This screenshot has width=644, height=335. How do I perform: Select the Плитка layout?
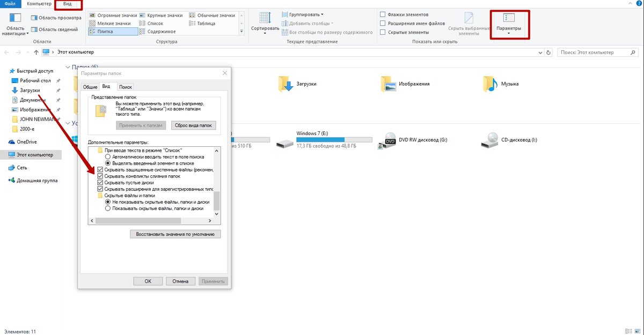coord(112,32)
